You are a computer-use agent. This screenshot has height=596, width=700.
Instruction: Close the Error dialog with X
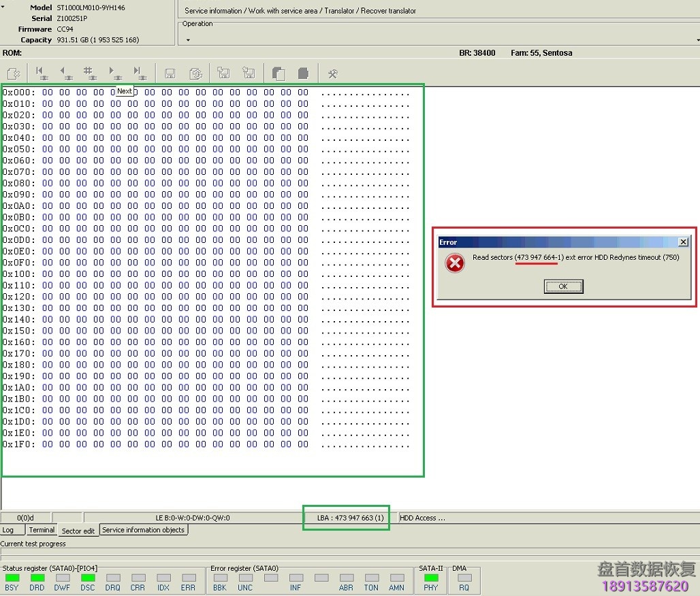click(x=684, y=242)
